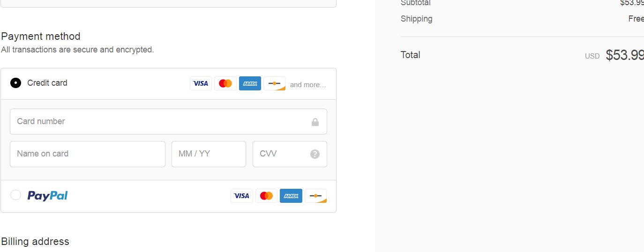Click the Billing address heading
The height and width of the screenshot is (252, 644).
pos(35,241)
